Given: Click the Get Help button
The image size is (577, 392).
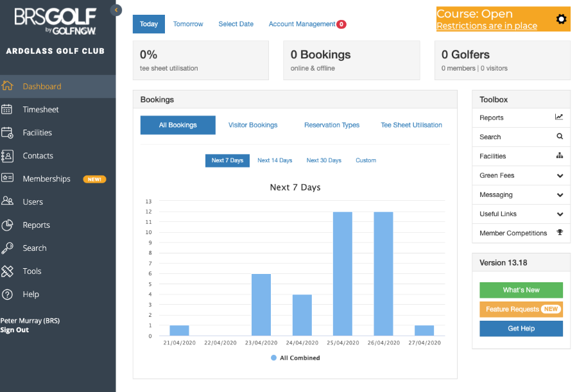Looking at the screenshot, I should pyautogui.click(x=521, y=328).
